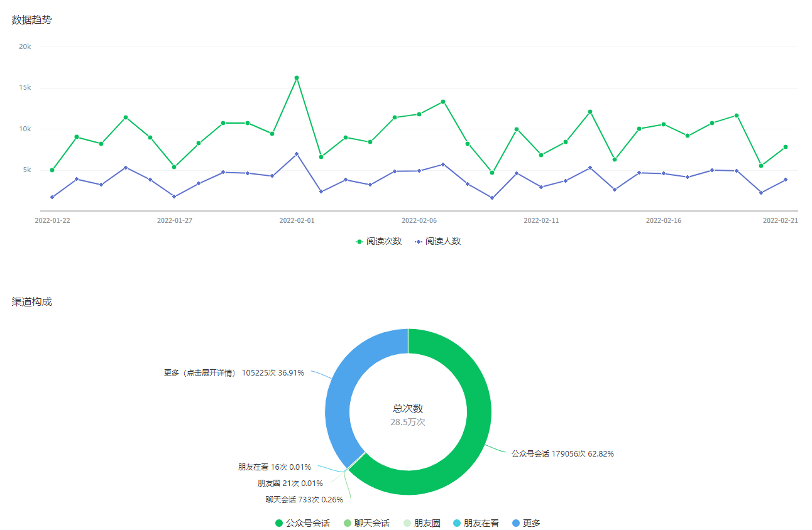812x530 pixels.
Task: Toggle the 朋友在看 legend item
Action: pos(476,523)
